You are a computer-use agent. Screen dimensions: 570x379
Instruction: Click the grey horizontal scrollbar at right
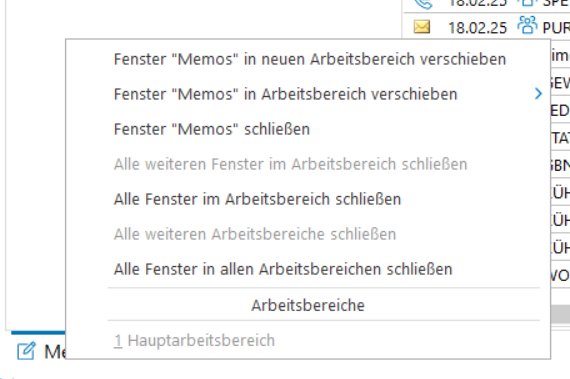coord(560,314)
